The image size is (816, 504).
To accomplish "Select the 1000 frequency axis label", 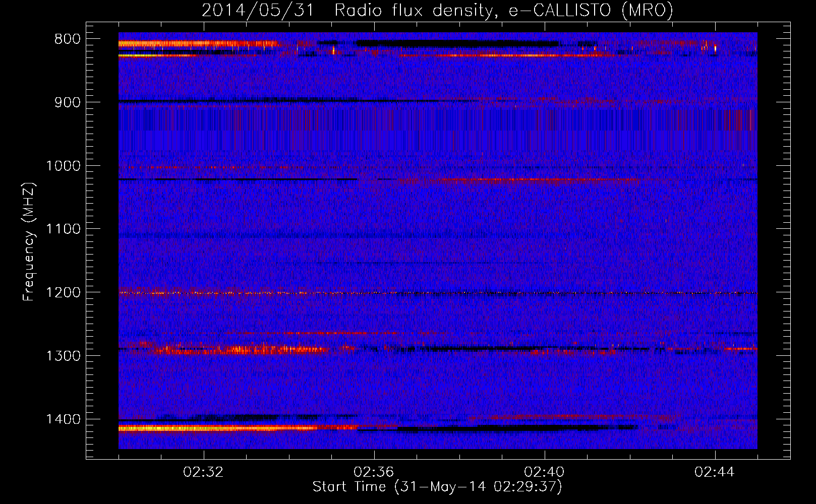I will point(63,166).
